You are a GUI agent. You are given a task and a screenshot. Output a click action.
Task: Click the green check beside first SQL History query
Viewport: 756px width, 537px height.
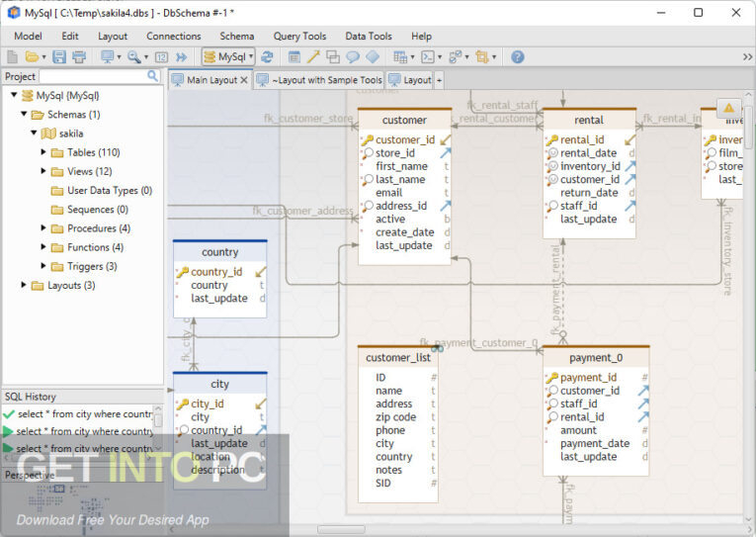coord(8,414)
